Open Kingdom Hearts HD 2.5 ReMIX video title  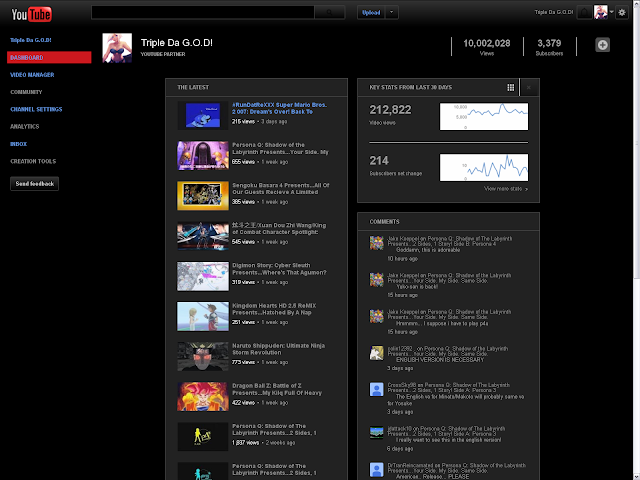[x=274, y=309]
